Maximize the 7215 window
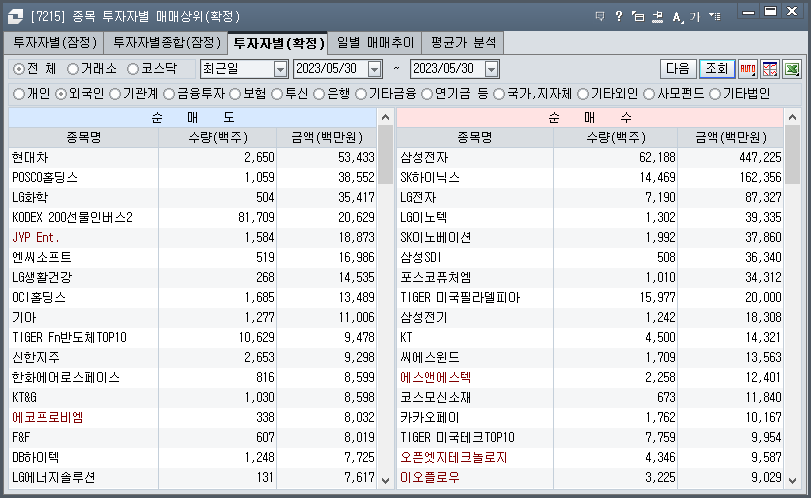Screen dimensions: 811x498 pos(771,11)
